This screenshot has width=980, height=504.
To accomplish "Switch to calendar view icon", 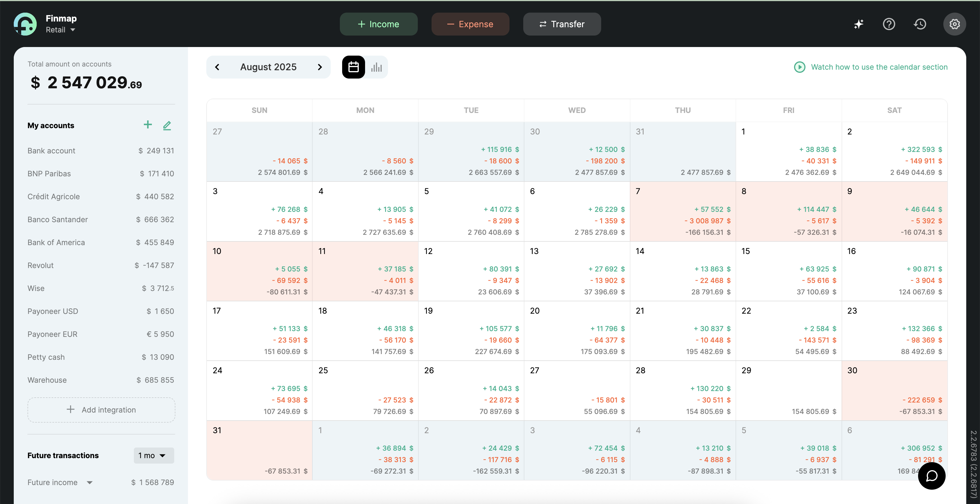I will 353,67.
